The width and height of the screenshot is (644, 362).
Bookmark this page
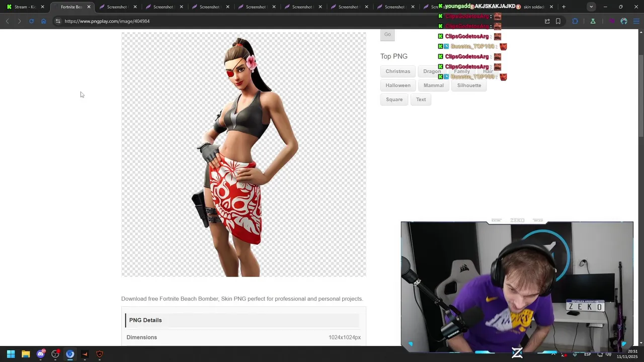558,21
